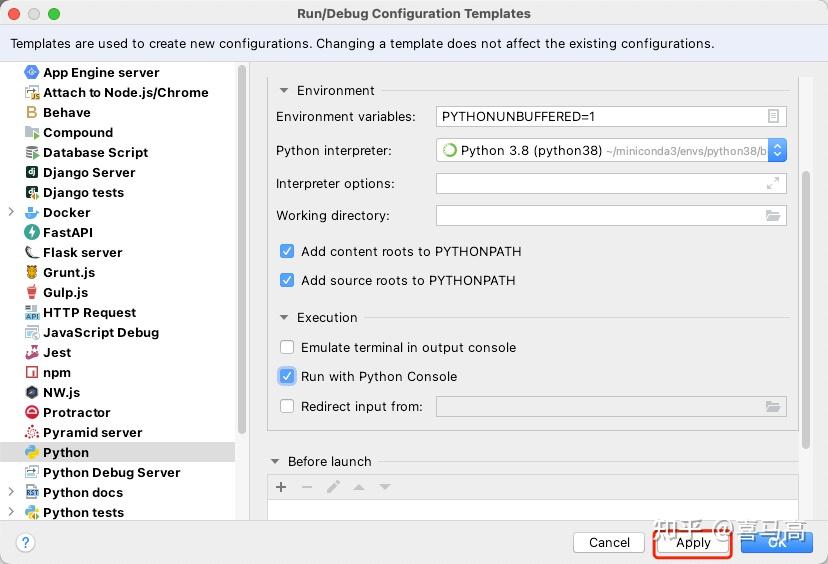This screenshot has width=828, height=564.
Task: Collapse the Environment section
Action: click(x=284, y=91)
